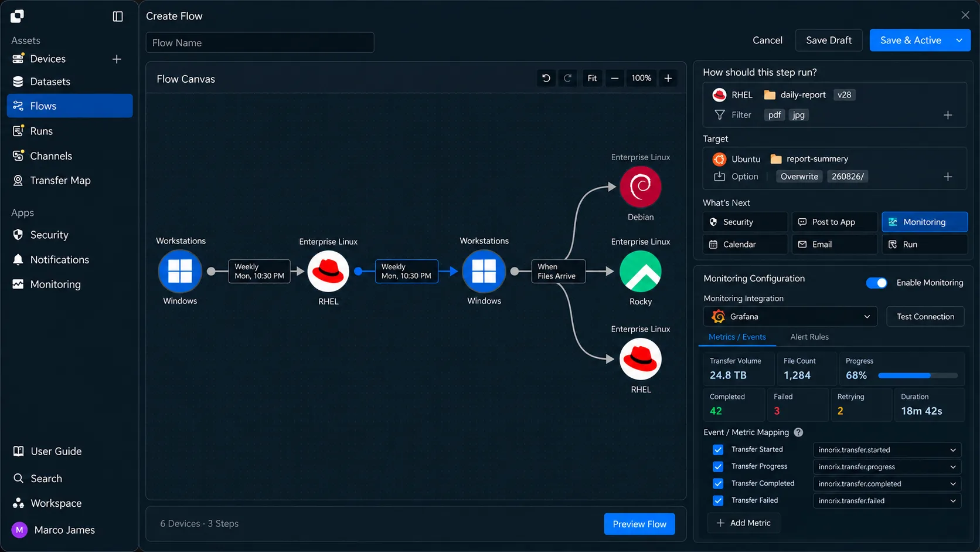Open Grafana integration dropdown
The image size is (980, 552).
point(790,317)
